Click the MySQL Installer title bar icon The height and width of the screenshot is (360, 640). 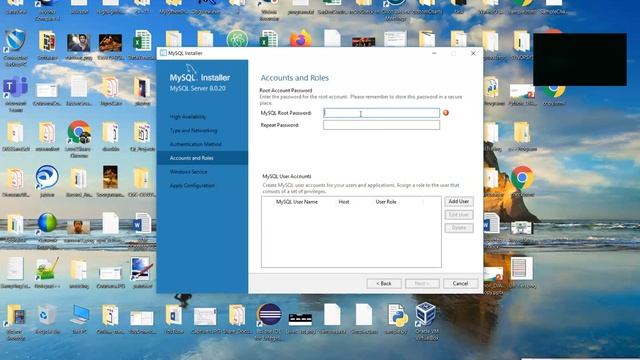163,53
